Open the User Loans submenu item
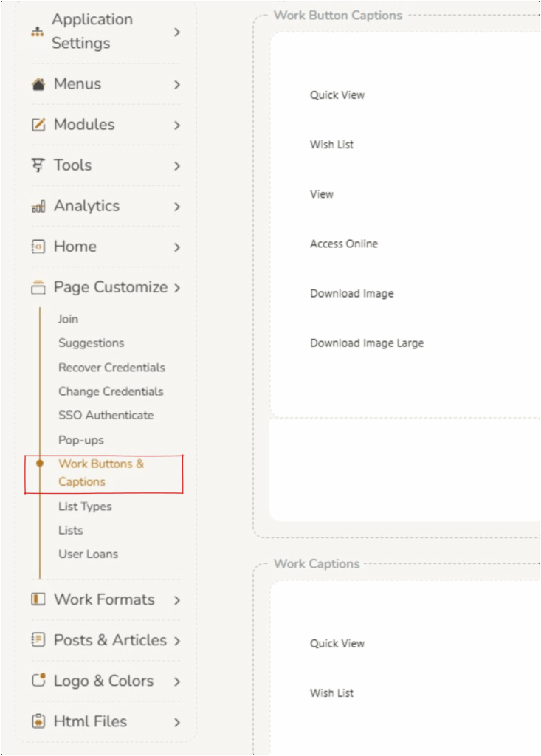Image resolution: width=541 pixels, height=756 pixels. pyautogui.click(x=88, y=554)
